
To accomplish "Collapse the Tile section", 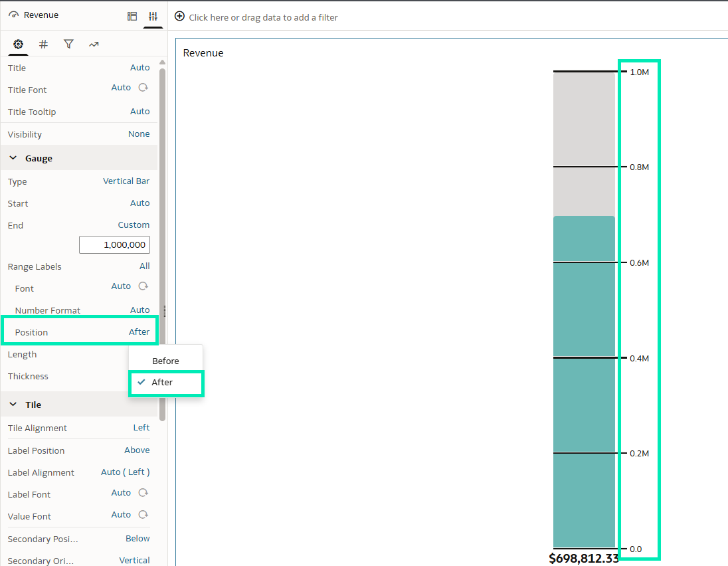I will point(13,404).
